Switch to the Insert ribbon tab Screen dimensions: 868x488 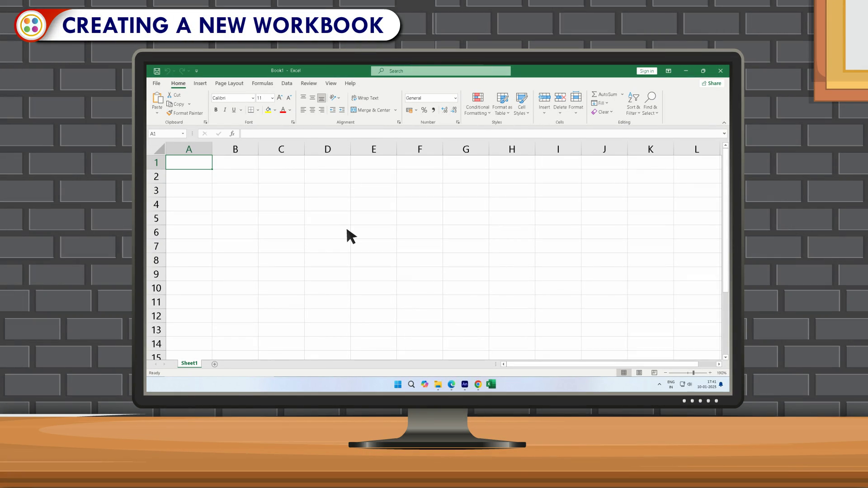pyautogui.click(x=200, y=84)
